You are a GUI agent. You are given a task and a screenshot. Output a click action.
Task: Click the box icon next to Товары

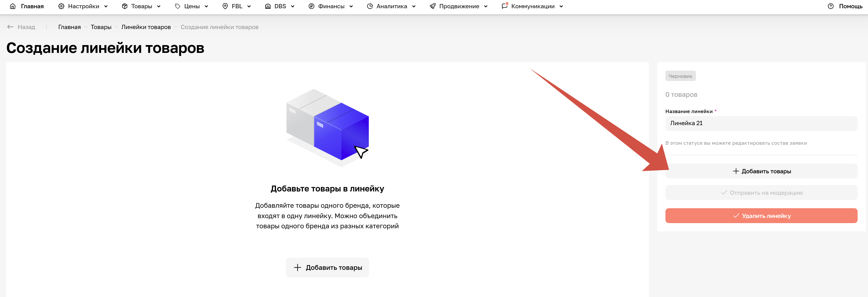(124, 6)
